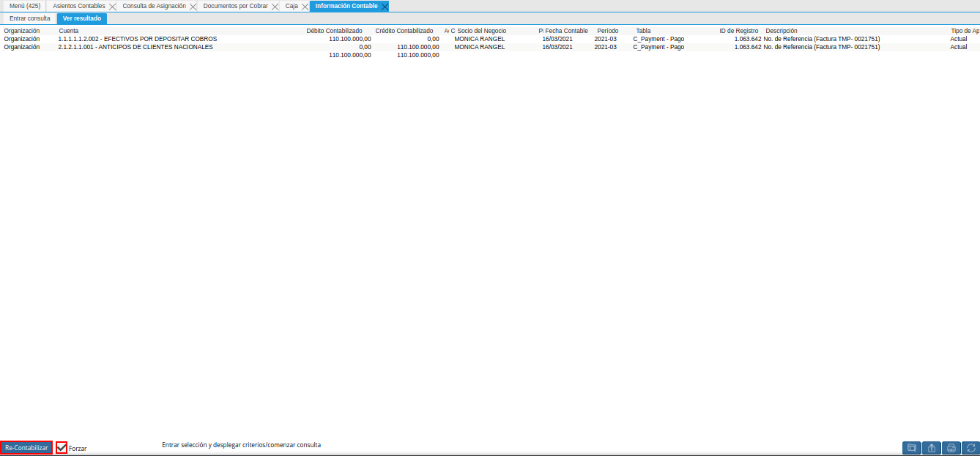Click record ID 1.063.642 in EFECTIVOS row

point(748,39)
